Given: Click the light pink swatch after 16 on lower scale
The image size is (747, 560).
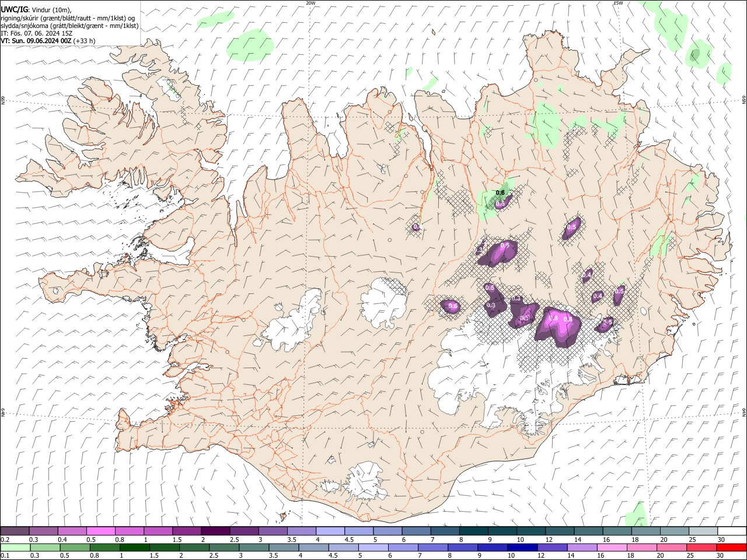Looking at the screenshot, I should click(x=612, y=547).
